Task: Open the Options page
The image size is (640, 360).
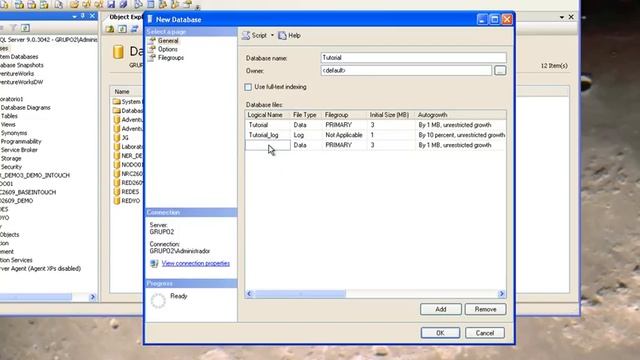Action: coord(168,49)
